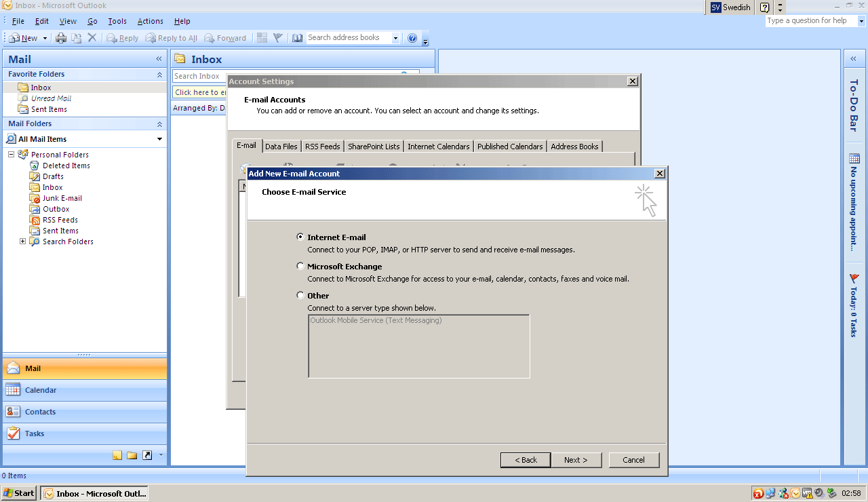Open the Go menu
The height and width of the screenshot is (502, 868).
click(x=92, y=22)
